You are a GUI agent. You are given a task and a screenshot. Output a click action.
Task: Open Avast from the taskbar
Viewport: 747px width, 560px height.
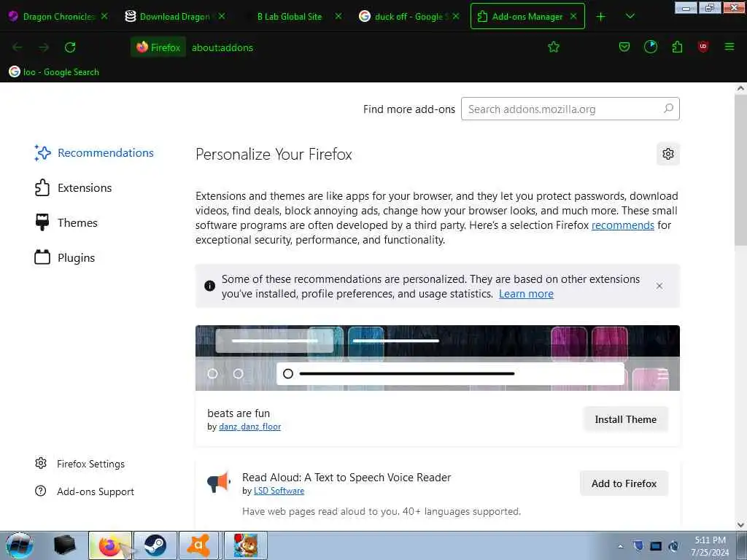click(x=200, y=545)
